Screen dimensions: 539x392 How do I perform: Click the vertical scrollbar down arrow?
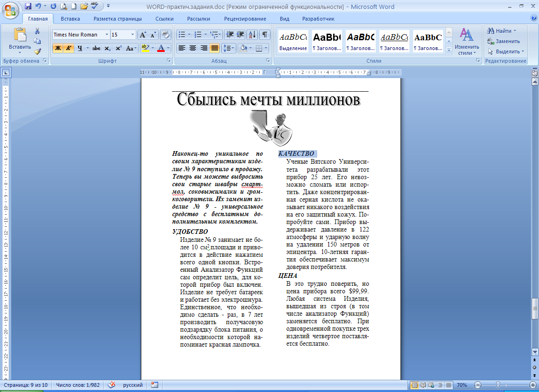click(x=534, y=351)
